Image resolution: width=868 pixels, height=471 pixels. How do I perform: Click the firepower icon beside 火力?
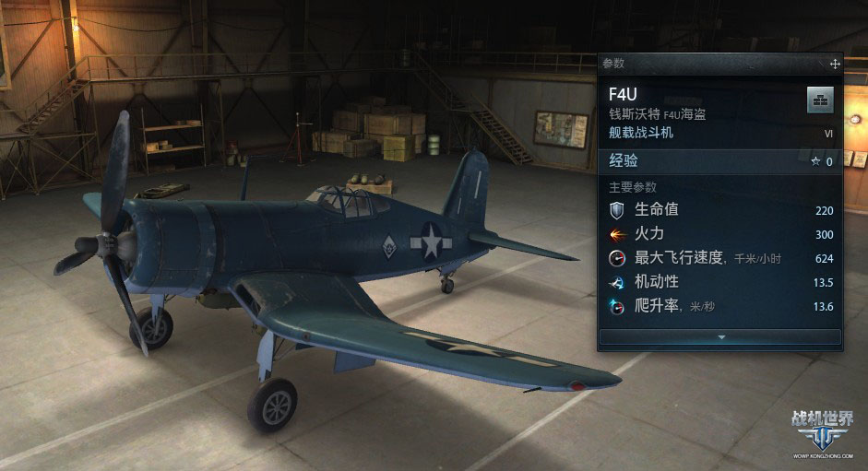617,235
